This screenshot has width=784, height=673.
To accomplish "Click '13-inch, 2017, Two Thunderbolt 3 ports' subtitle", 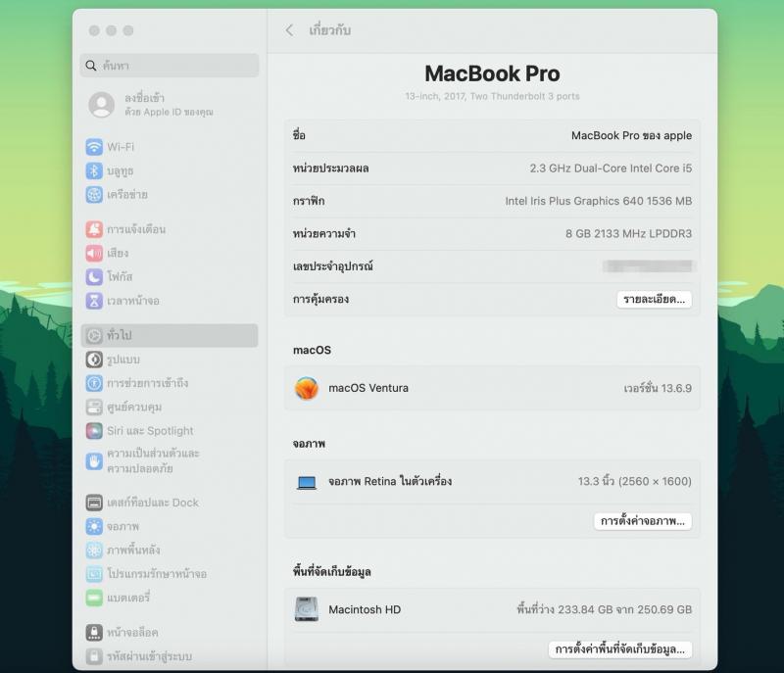I will [493, 96].
